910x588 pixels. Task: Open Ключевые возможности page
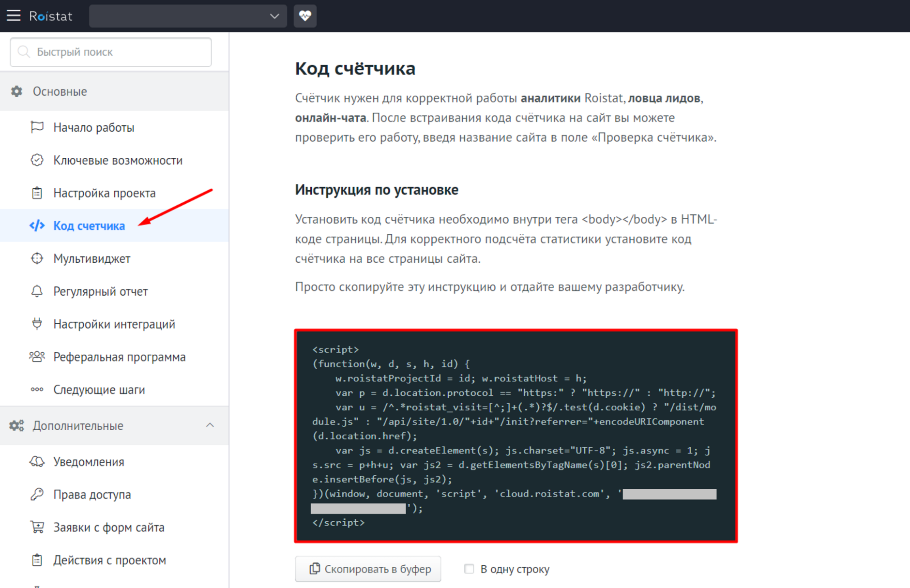118,160
